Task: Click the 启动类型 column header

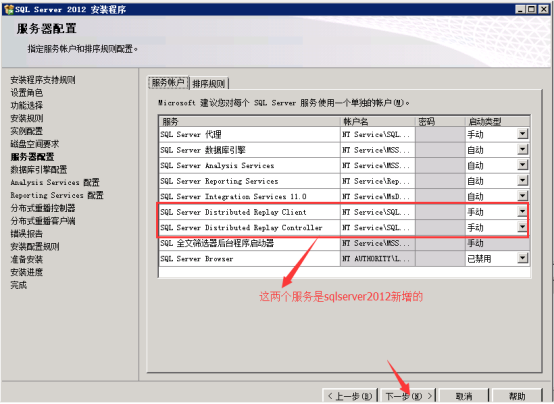Action: pos(497,122)
